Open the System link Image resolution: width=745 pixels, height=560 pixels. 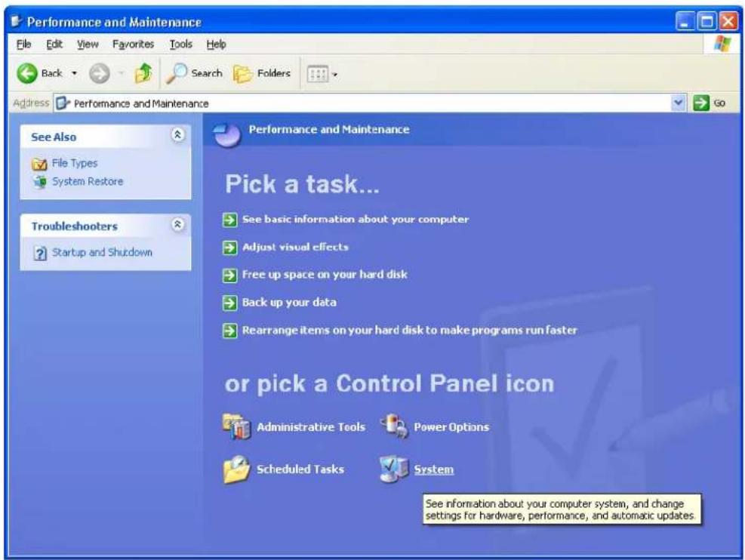pos(434,469)
